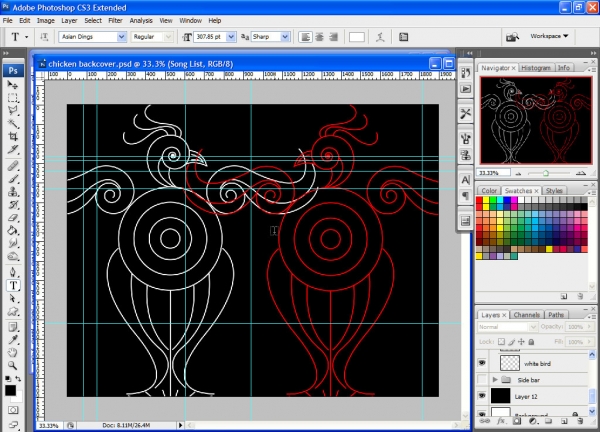The width and height of the screenshot is (600, 432).
Task: Switch to the Styles tab
Action: click(x=554, y=190)
